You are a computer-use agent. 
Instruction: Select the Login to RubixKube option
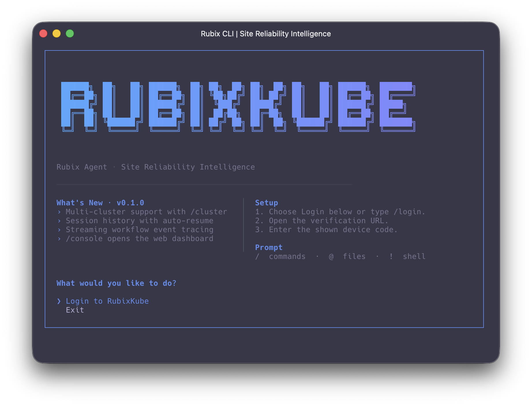coord(107,301)
